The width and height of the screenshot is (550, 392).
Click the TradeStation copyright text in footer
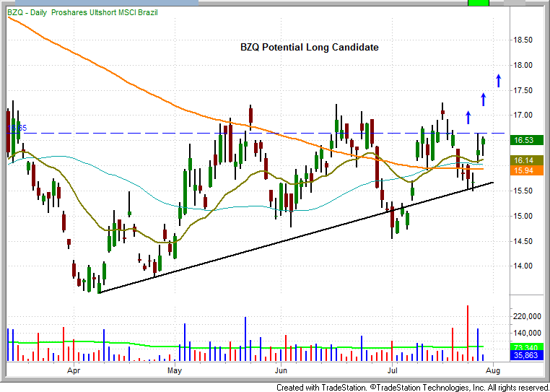pos(412,387)
